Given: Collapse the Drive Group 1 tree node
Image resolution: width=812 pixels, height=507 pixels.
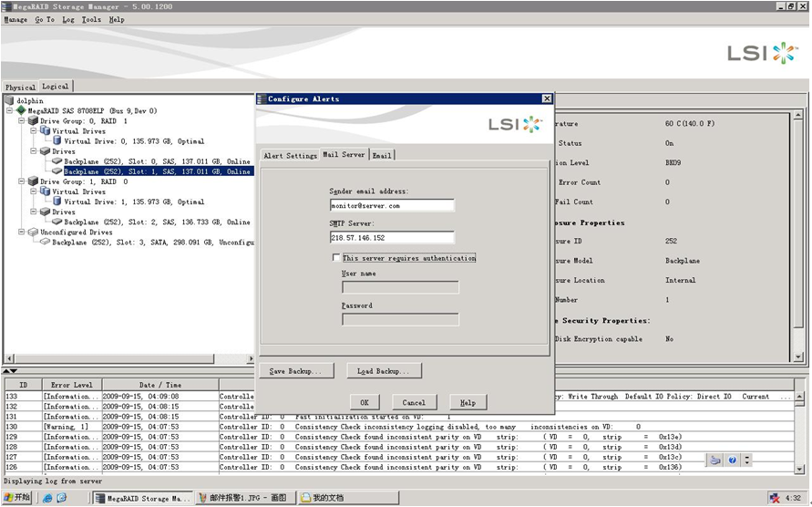Looking at the screenshot, I should [21, 181].
